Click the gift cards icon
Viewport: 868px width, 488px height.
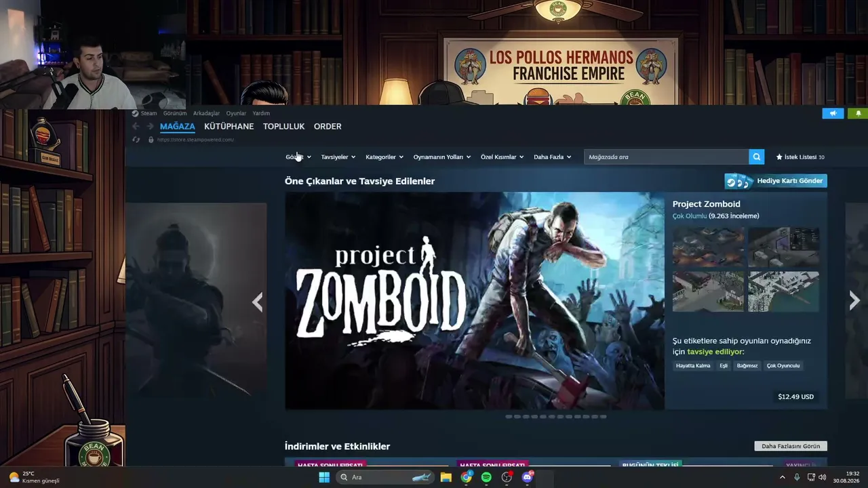739,181
